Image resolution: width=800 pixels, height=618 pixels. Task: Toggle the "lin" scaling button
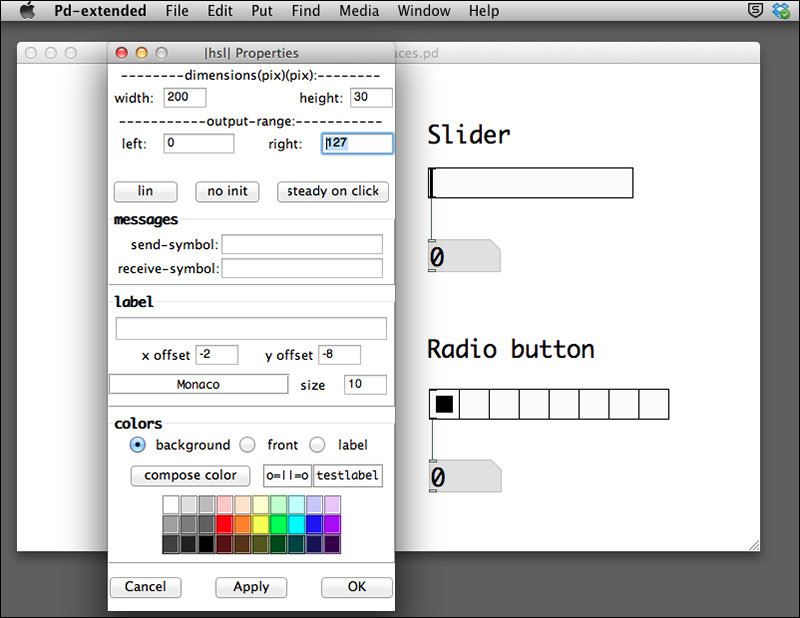[x=145, y=191]
